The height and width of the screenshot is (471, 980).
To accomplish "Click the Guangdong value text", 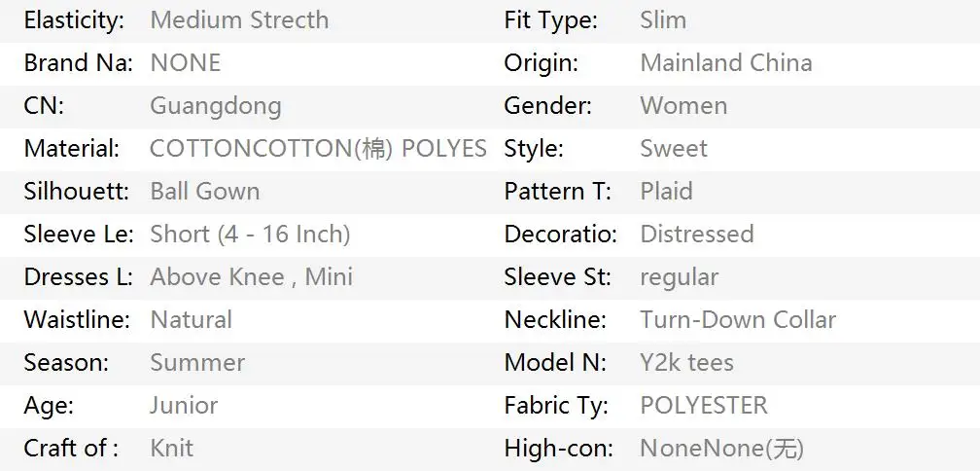I will click(216, 106).
